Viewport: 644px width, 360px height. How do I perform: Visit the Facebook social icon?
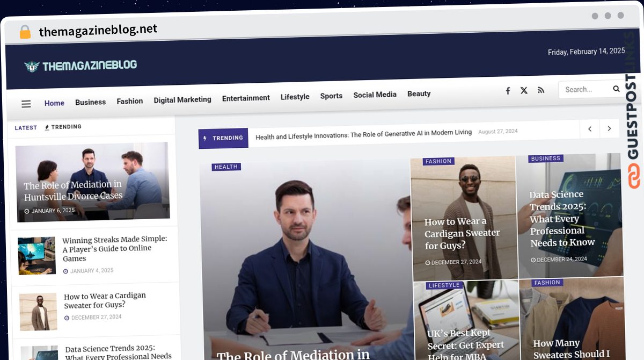508,91
